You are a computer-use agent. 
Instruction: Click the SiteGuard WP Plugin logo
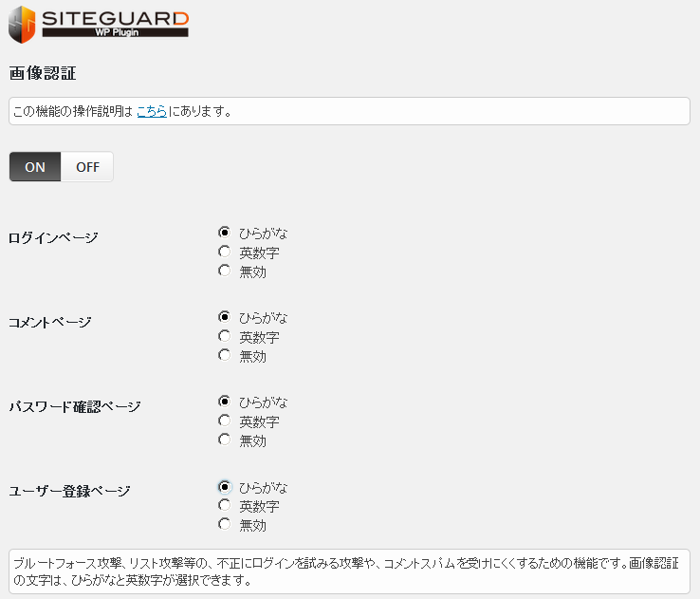(99, 24)
